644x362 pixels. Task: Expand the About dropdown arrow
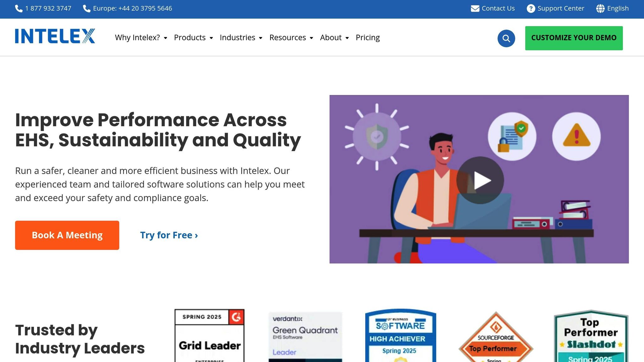347,38
